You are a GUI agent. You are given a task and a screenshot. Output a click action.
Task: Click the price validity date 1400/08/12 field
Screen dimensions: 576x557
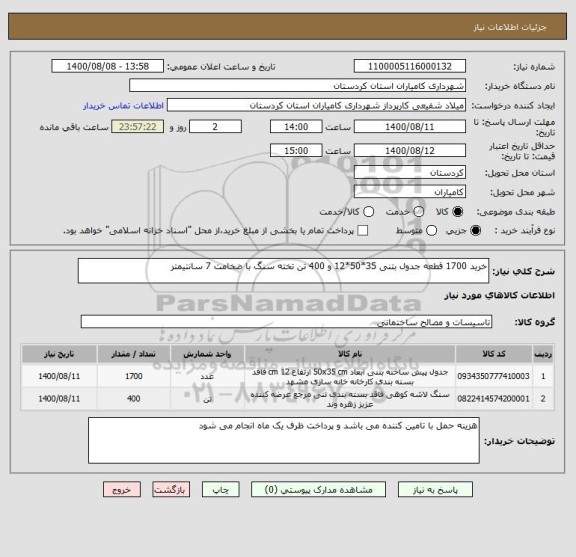[410, 151]
